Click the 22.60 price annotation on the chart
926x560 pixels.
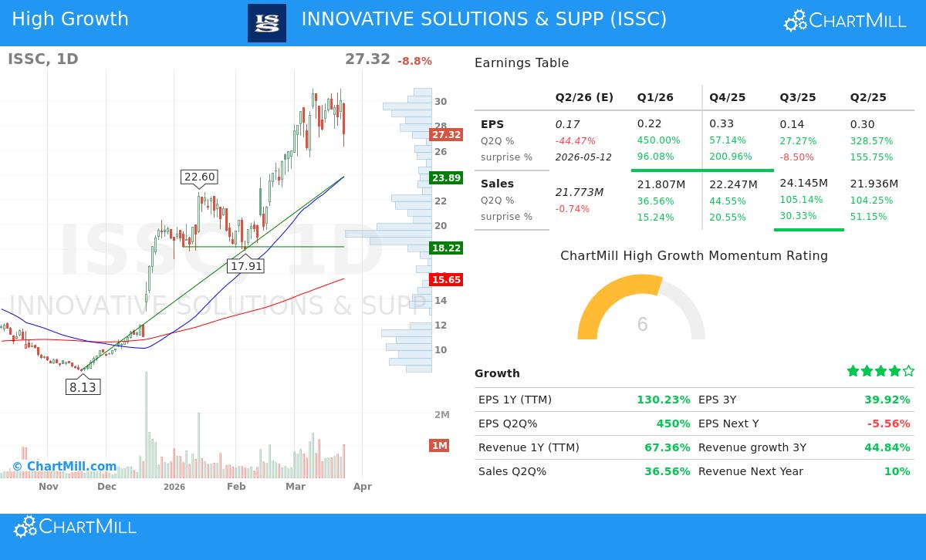[x=199, y=177]
